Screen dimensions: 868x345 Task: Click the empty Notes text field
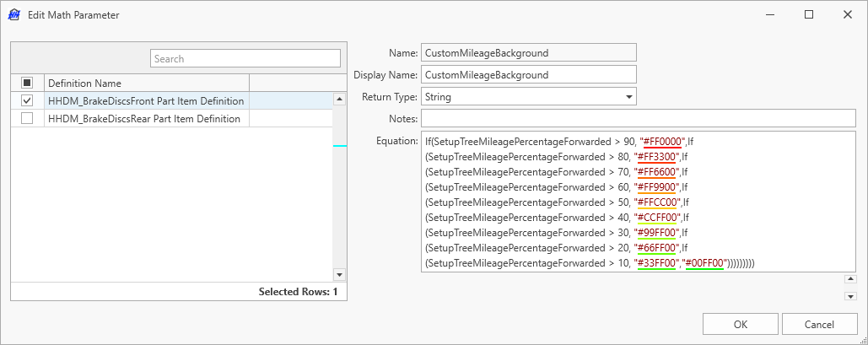pos(638,119)
